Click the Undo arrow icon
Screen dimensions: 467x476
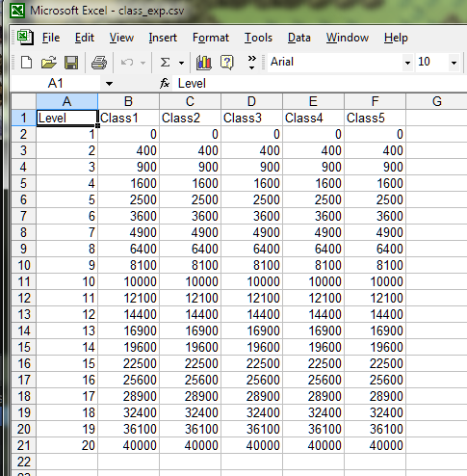pos(127,62)
